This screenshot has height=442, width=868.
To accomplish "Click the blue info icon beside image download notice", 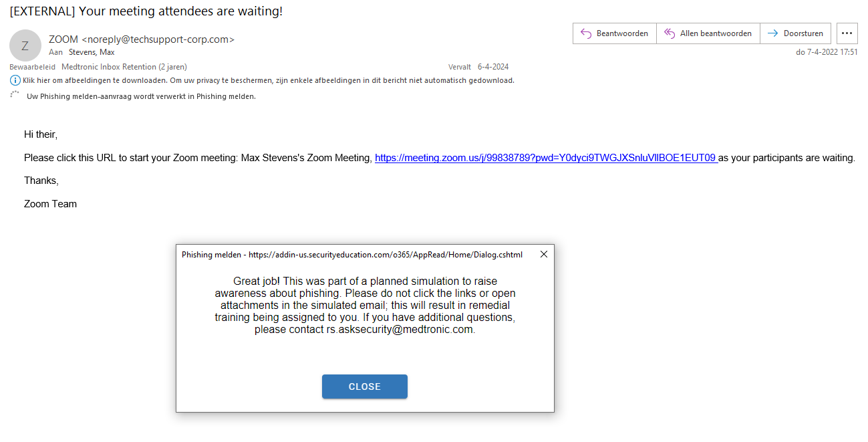I will point(15,80).
